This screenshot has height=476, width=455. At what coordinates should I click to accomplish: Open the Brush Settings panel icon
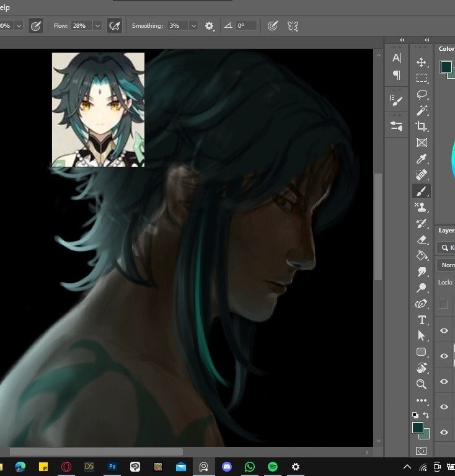[396, 126]
